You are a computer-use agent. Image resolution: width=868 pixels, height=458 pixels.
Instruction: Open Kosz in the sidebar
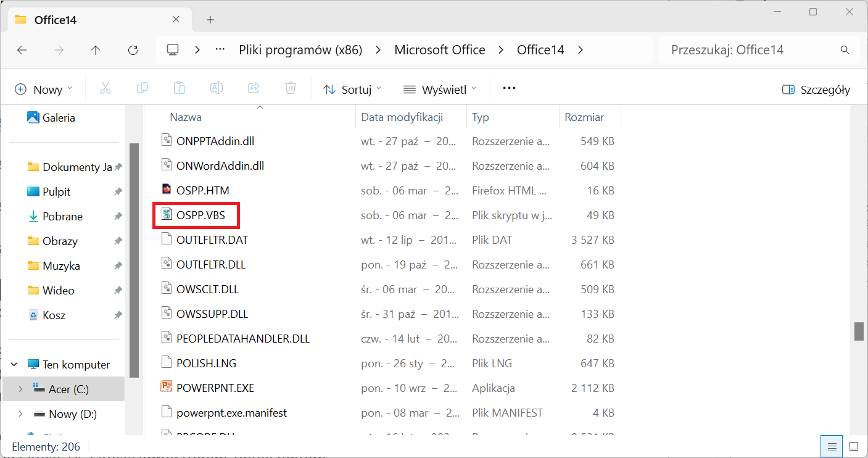coord(54,315)
